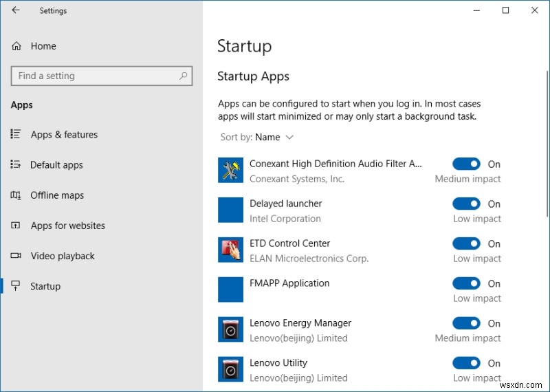
Task: Click Medium impact under Conexant toggle
Action: [x=467, y=179]
